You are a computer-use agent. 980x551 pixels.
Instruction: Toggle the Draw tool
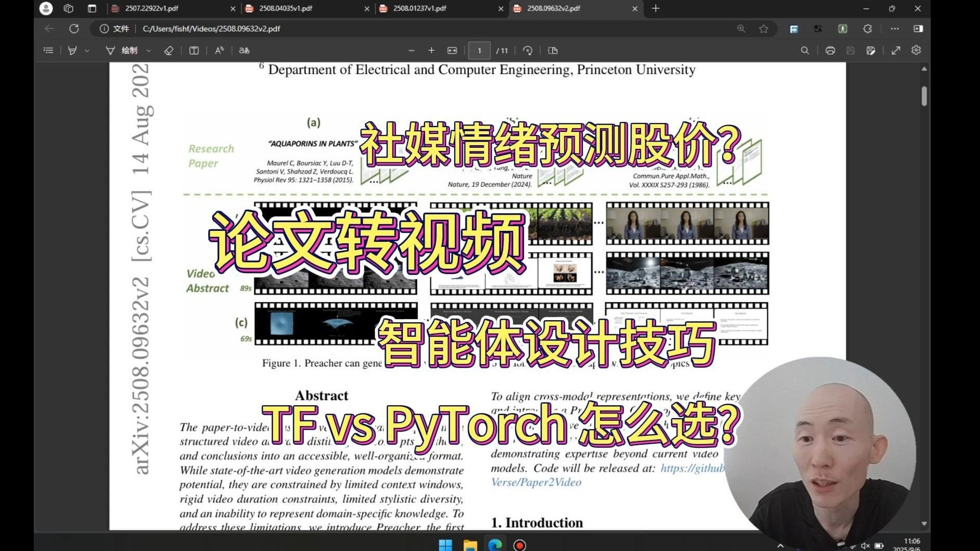122,50
